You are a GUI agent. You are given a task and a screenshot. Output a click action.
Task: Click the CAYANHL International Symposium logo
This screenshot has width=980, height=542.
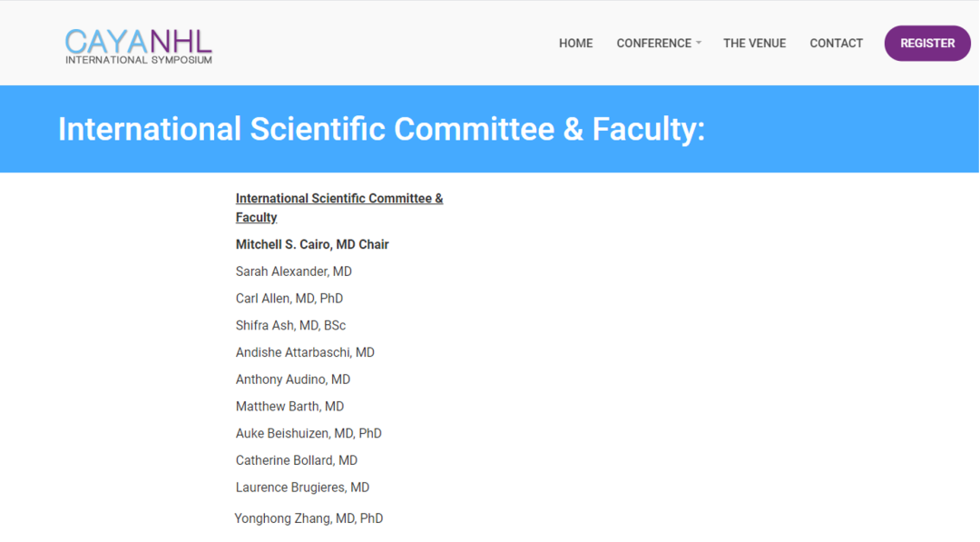coord(139,46)
